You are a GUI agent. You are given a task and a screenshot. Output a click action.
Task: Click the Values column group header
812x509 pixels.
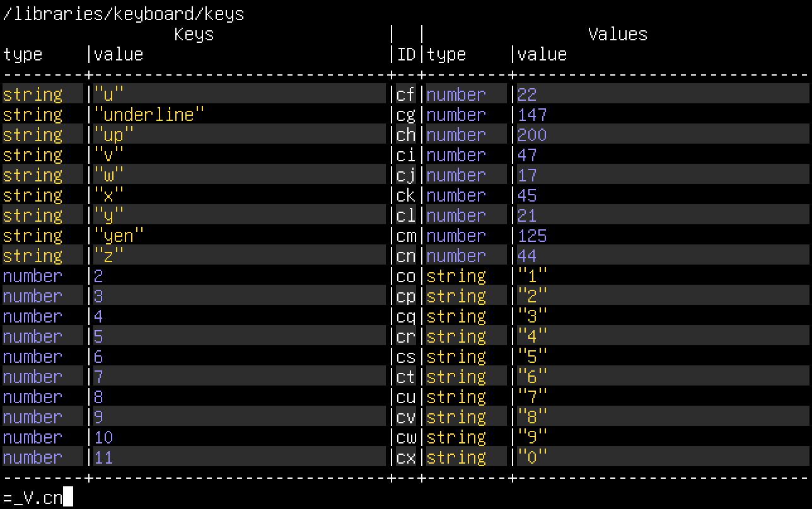tap(618, 34)
